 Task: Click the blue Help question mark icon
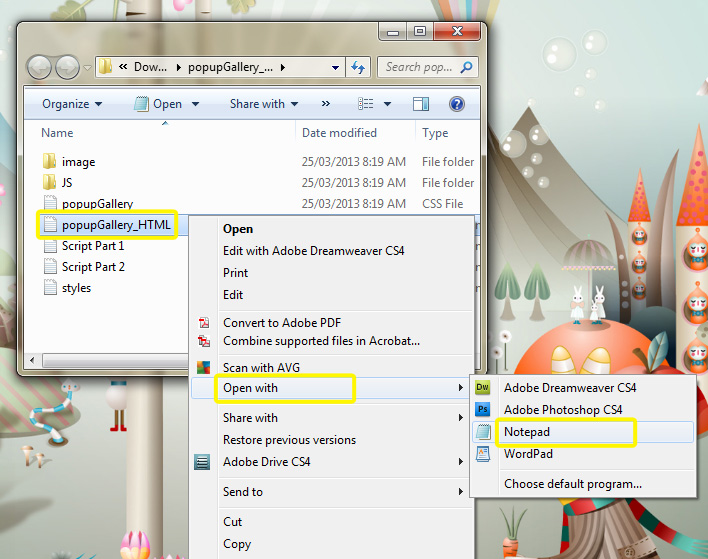(457, 104)
